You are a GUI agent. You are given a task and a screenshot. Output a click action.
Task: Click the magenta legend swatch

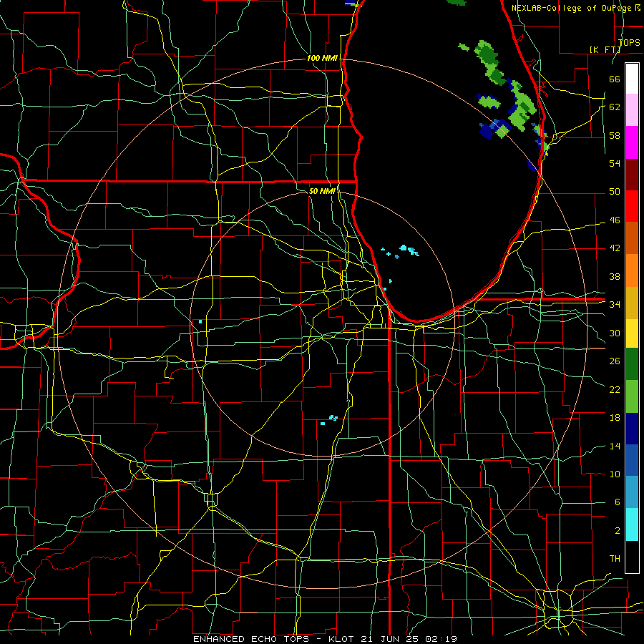tap(632, 142)
